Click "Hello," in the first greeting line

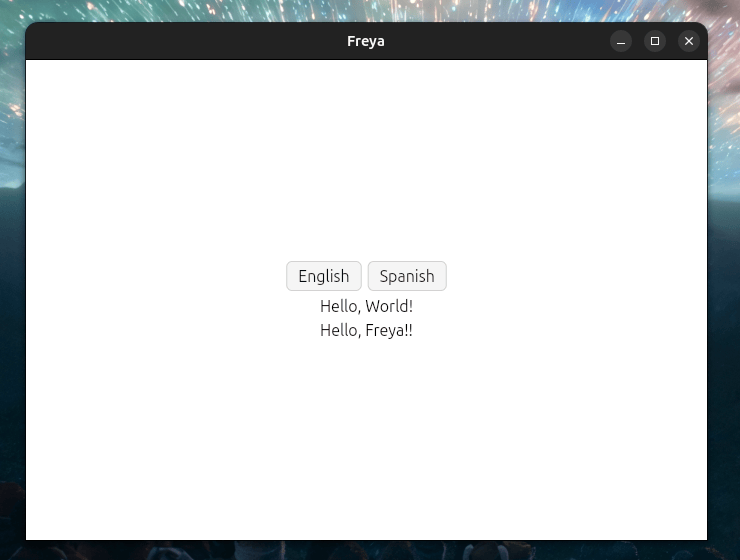tap(340, 306)
